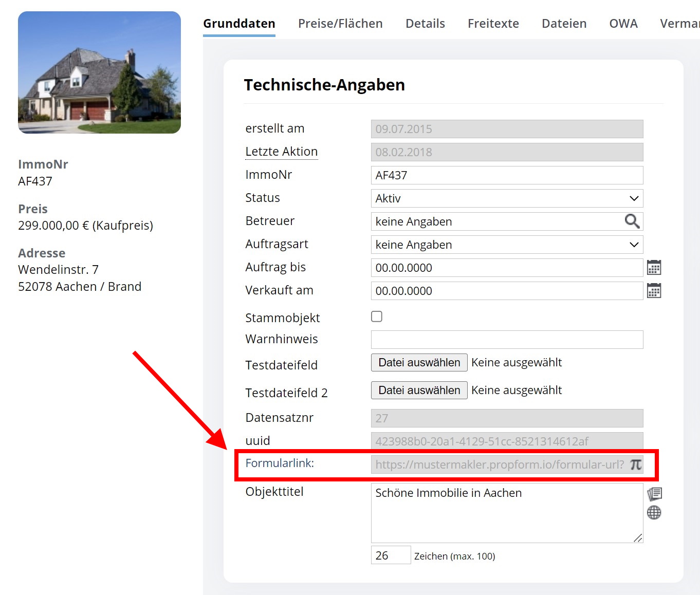Open calendar picker for Auftrag bis

(x=654, y=268)
